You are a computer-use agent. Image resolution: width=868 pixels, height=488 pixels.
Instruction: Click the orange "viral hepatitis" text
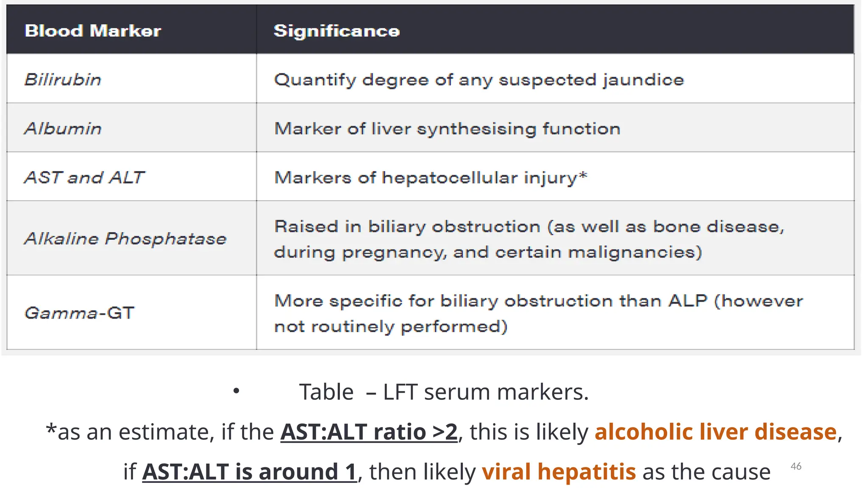(x=559, y=471)
